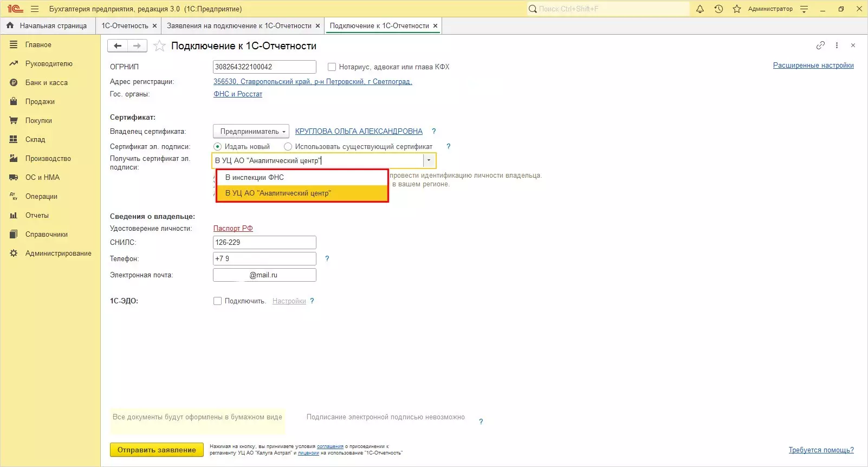868x467 pixels.
Task: Open the соглашения terms link
Action: pos(330,446)
